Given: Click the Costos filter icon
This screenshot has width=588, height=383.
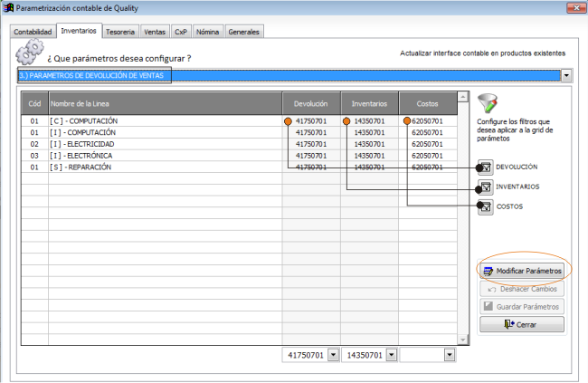Looking at the screenshot, I should [x=486, y=207].
